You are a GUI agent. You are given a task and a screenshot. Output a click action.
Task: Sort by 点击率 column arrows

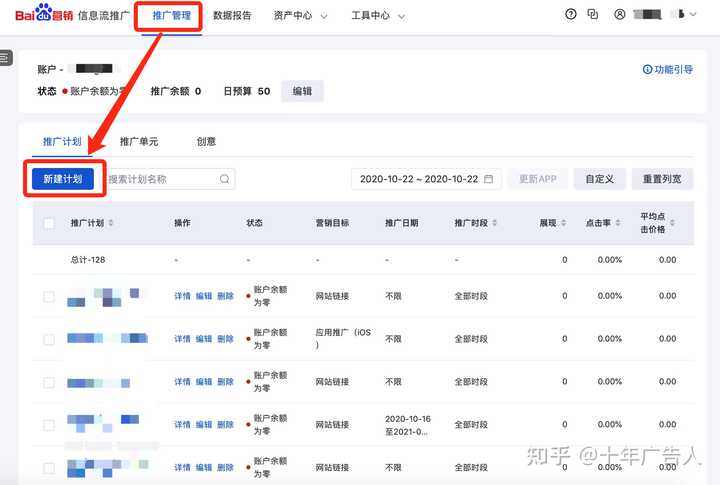click(x=618, y=223)
